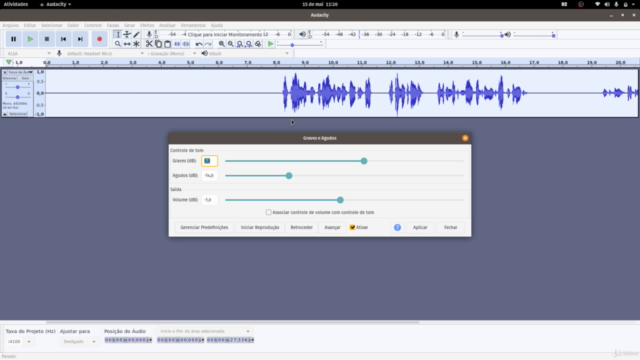
Task: Click the Zoom Toggle icon
Action: tap(258, 44)
